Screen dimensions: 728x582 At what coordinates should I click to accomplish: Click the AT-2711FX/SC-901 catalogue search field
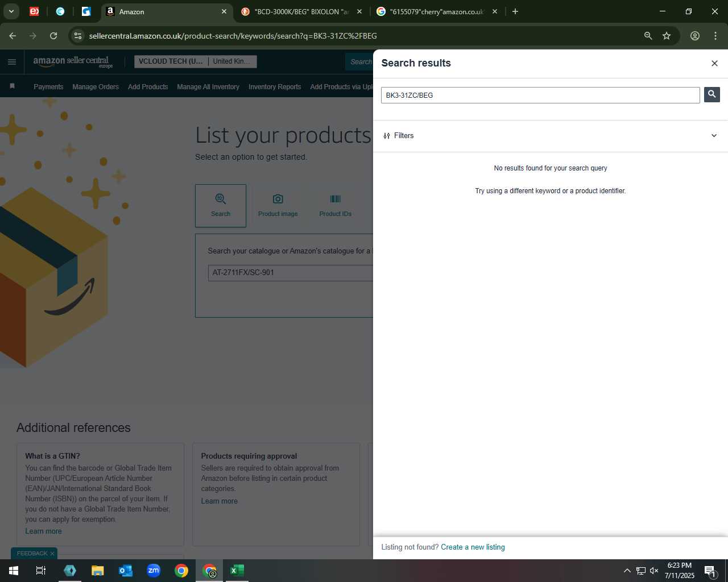290,273
